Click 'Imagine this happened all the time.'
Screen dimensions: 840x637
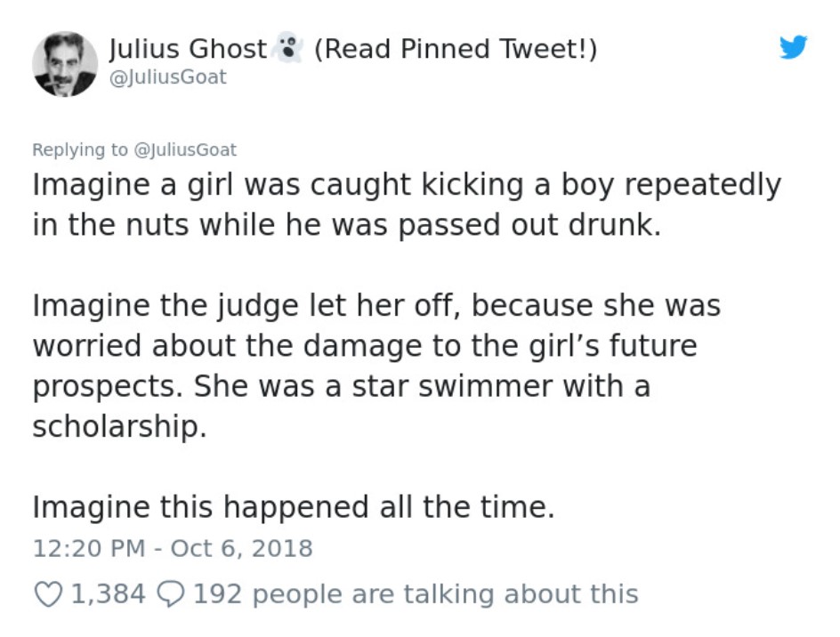tap(294, 507)
